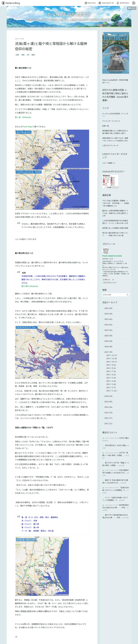Viewport: 138px width, 644px height.
Task: Click commenter avatar beside キノコ comment
Action: point(103,498)
